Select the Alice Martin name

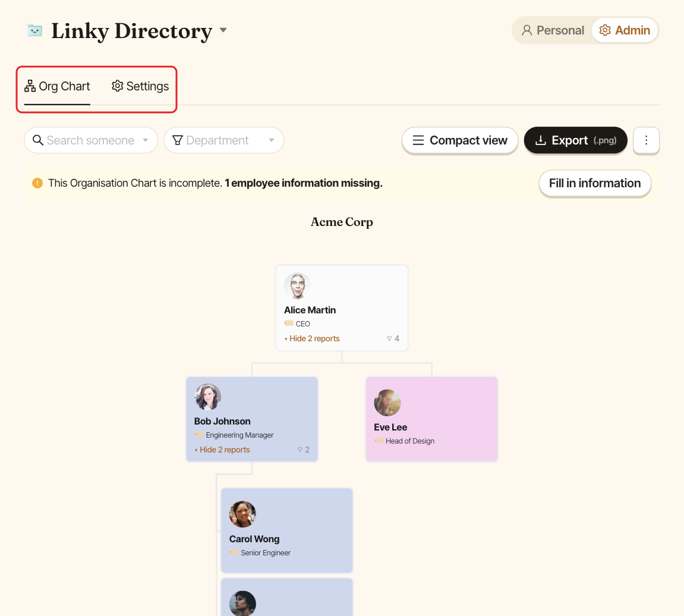(x=310, y=310)
